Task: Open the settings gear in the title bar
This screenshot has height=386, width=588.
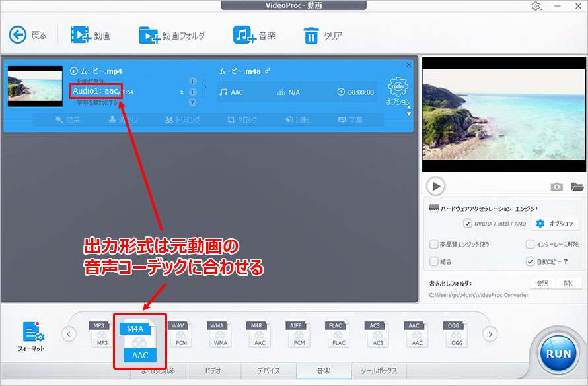Action: pyautogui.click(x=536, y=6)
